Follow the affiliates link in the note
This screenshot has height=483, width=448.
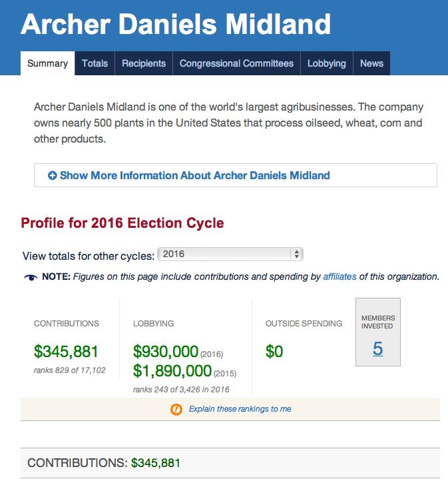(339, 276)
